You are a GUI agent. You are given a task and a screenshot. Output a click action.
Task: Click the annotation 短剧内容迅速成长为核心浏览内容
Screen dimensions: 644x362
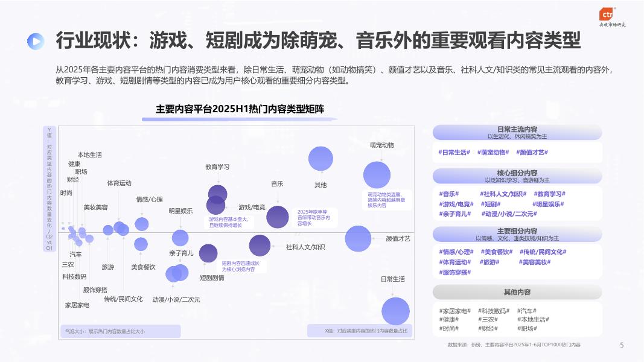241,266
